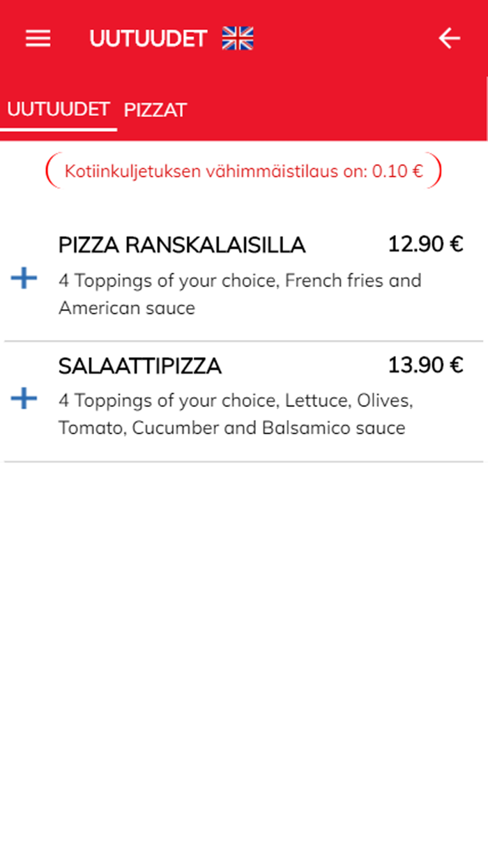Switch language using the British flag icon
Image resolution: width=488 pixels, height=868 pixels.
pos(238,38)
